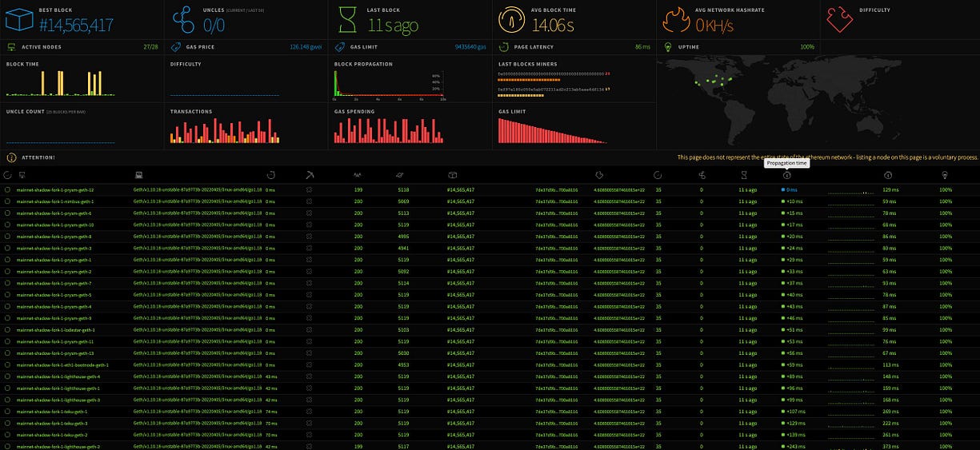Click the 0 ms propagation value with blue marker
The width and height of the screenshot is (980, 450).
(790, 190)
